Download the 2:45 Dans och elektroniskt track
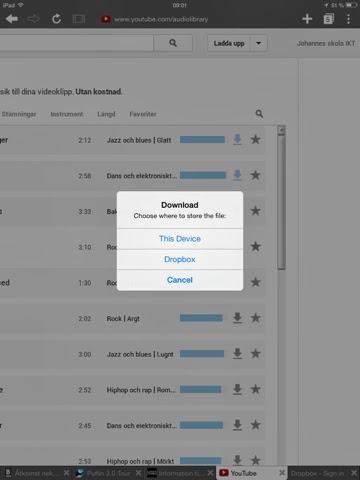 click(x=237, y=425)
